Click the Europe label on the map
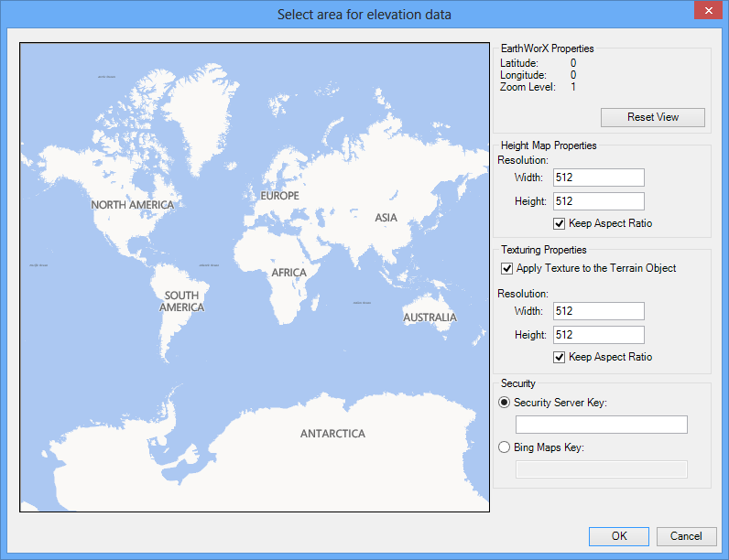The image size is (729, 560). 279,196
